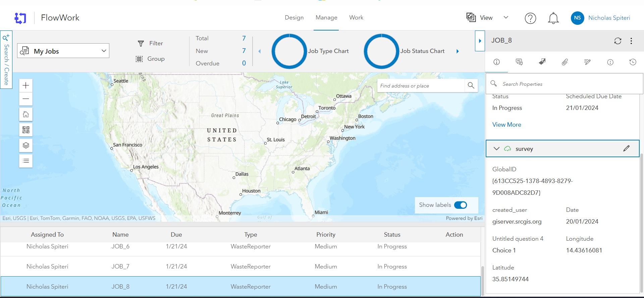Image resolution: width=644 pixels, height=298 pixels.
Task: Sort by the Status column header
Action: (x=392, y=235)
